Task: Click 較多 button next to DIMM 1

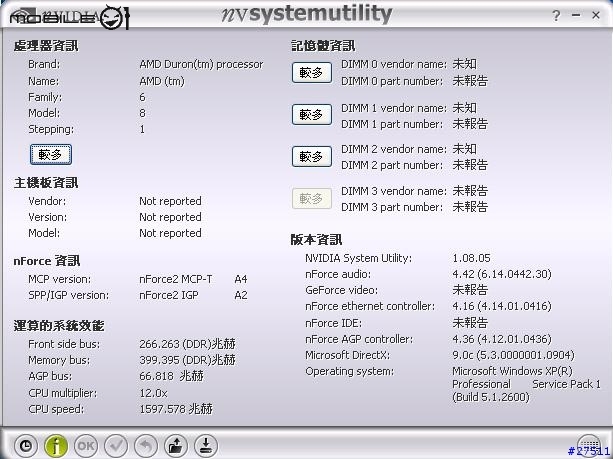Action: pyautogui.click(x=312, y=115)
